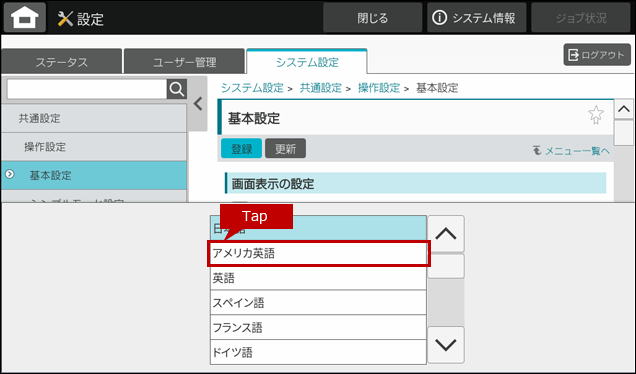This screenshot has width=636, height=374.
Task: Click inside the sidebar search field
Action: pyautogui.click(x=87, y=89)
